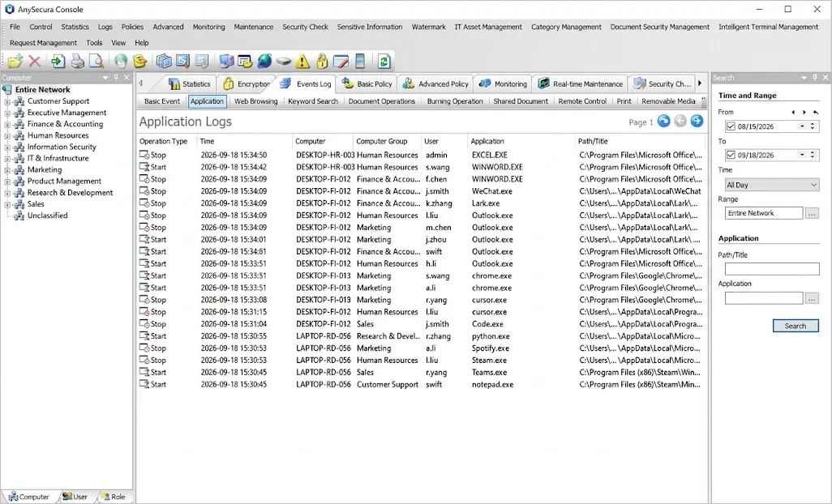
Task: Click the Application search input field
Action: click(764, 298)
